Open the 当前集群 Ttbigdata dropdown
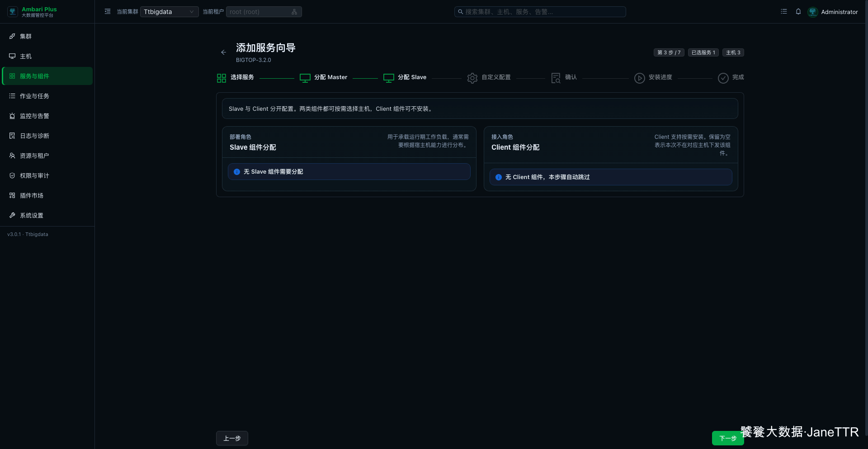Viewport: 868px width, 449px height. pos(169,12)
